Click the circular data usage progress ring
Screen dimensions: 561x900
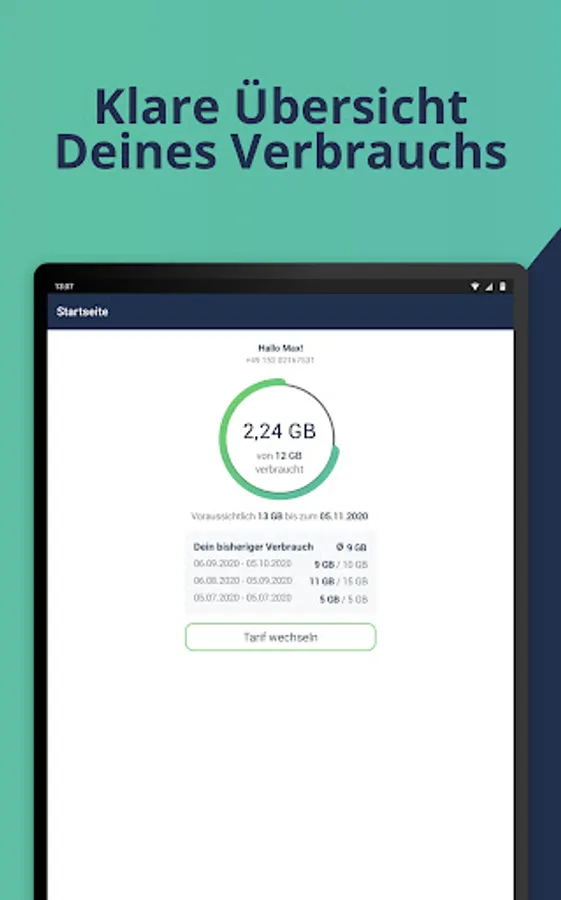tap(280, 439)
